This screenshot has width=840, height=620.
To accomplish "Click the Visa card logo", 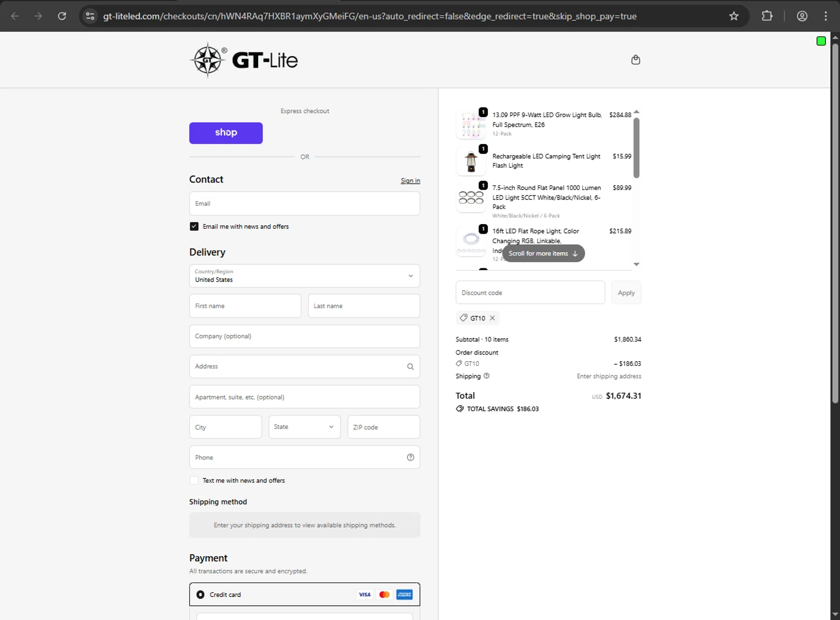I will pyautogui.click(x=365, y=595).
